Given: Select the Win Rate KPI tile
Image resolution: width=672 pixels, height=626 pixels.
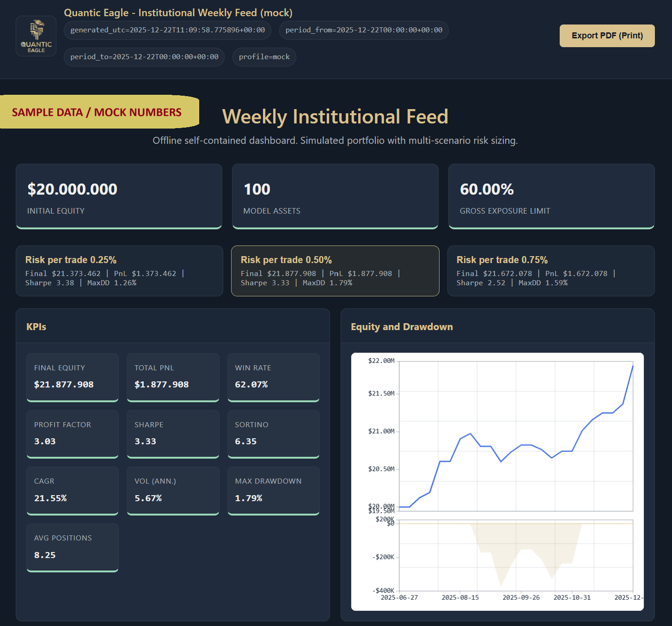Looking at the screenshot, I should click(x=273, y=377).
